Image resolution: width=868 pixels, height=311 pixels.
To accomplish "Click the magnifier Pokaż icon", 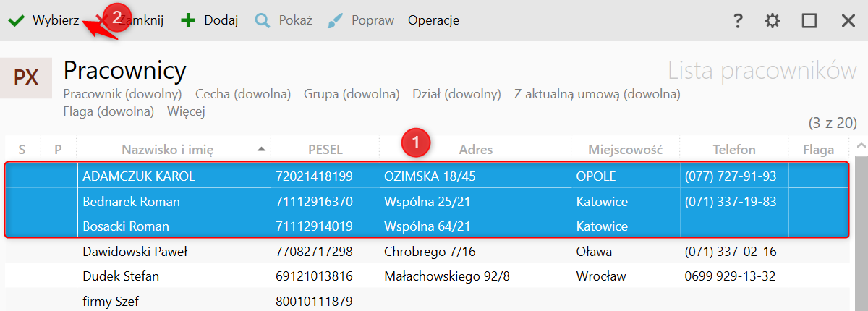I will click(x=262, y=20).
